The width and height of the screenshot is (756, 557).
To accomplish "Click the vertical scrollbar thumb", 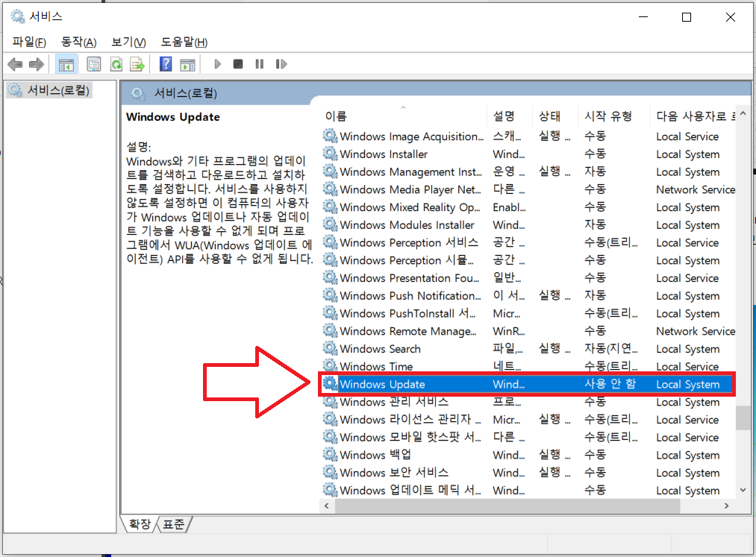I will (x=743, y=418).
